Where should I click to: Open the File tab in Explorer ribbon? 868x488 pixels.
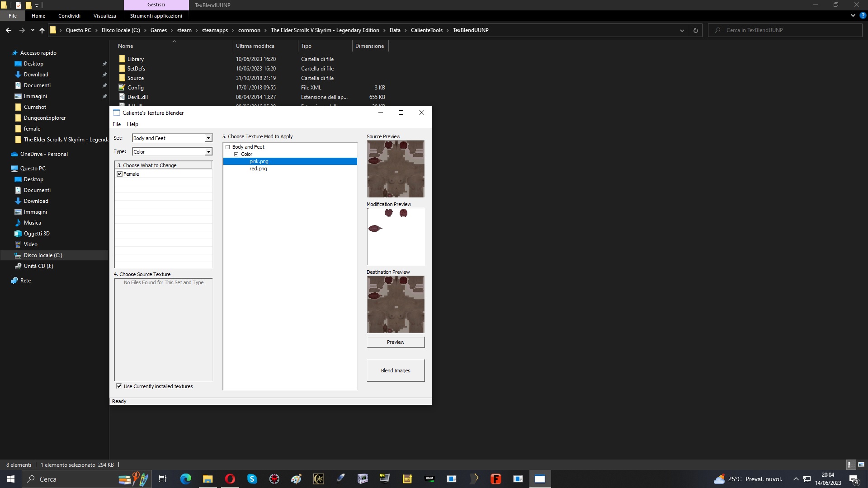(x=13, y=16)
